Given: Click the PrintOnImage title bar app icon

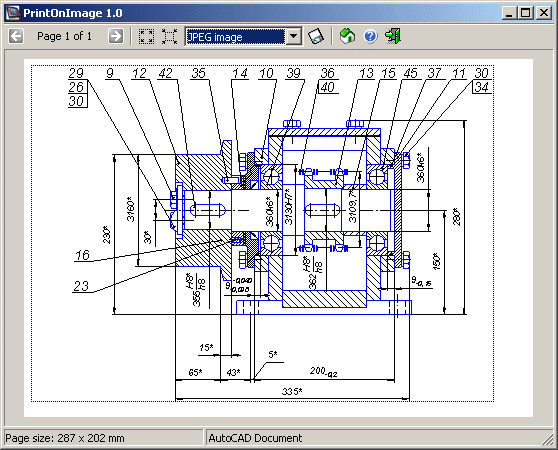Looking at the screenshot, I should [x=13, y=13].
